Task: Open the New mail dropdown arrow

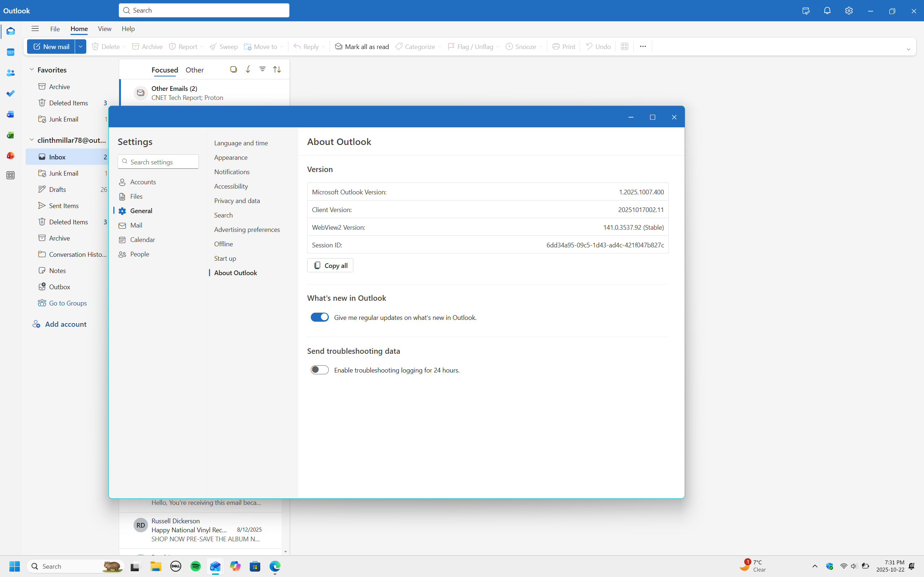Action: pos(80,47)
